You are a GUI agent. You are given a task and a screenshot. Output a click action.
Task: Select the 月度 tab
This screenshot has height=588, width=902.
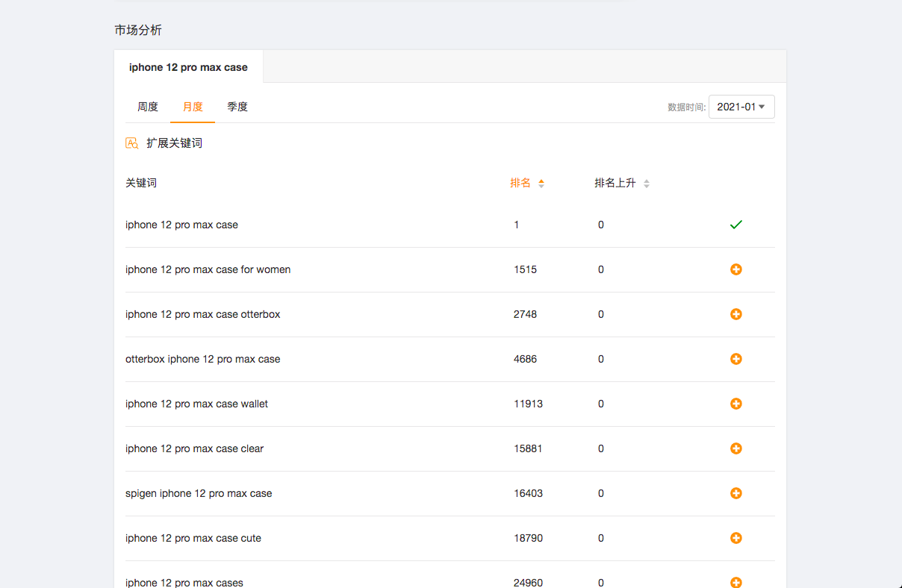point(193,107)
